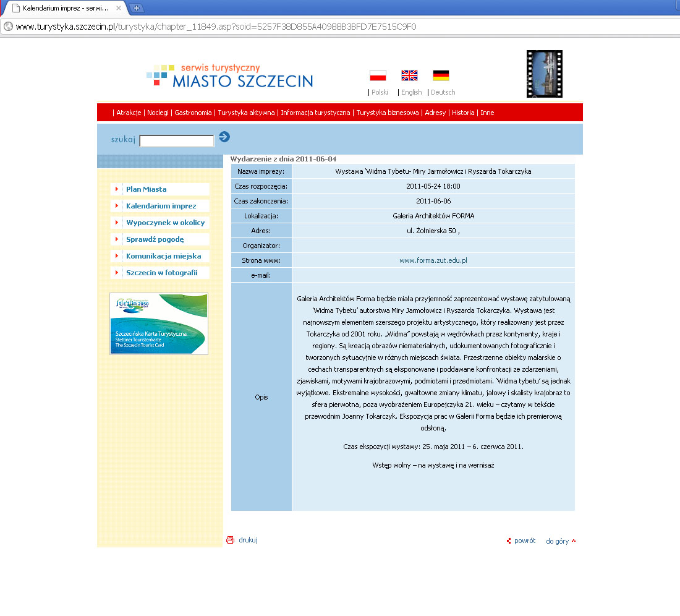Focus the szukaj search field
Image resolution: width=680 pixels, height=616 pixels.
click(x=177, y=141)
